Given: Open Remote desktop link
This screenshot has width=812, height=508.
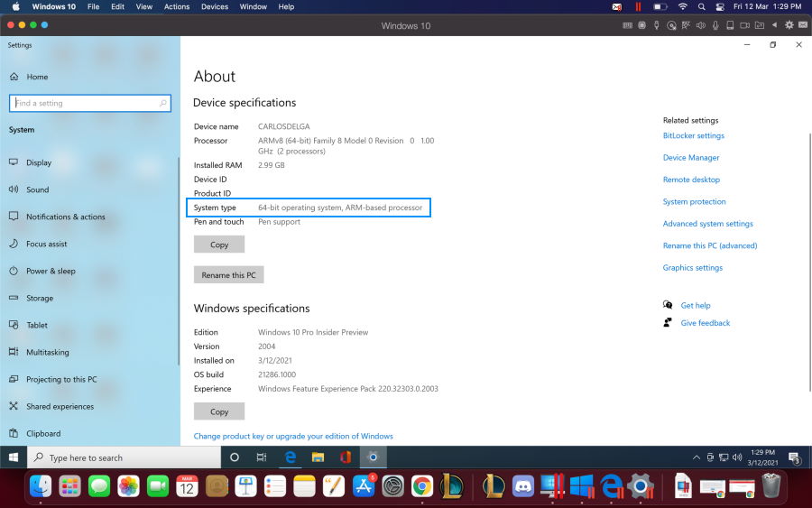Looking at the screenshot, I should [x=691, y=180].
